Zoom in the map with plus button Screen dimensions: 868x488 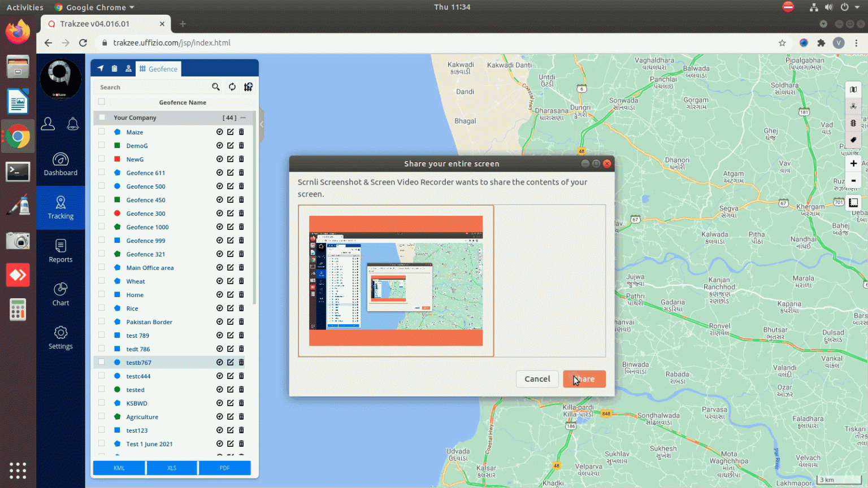coord(853,163)
